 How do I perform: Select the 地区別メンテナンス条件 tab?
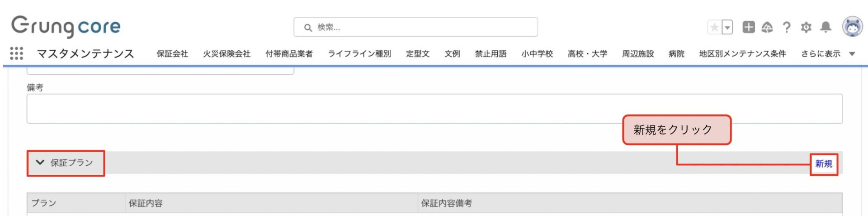point(742,54)
